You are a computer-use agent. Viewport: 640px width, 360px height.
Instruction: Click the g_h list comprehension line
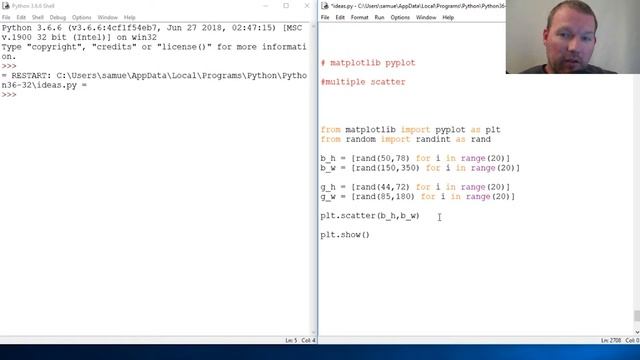pos(415,187)
